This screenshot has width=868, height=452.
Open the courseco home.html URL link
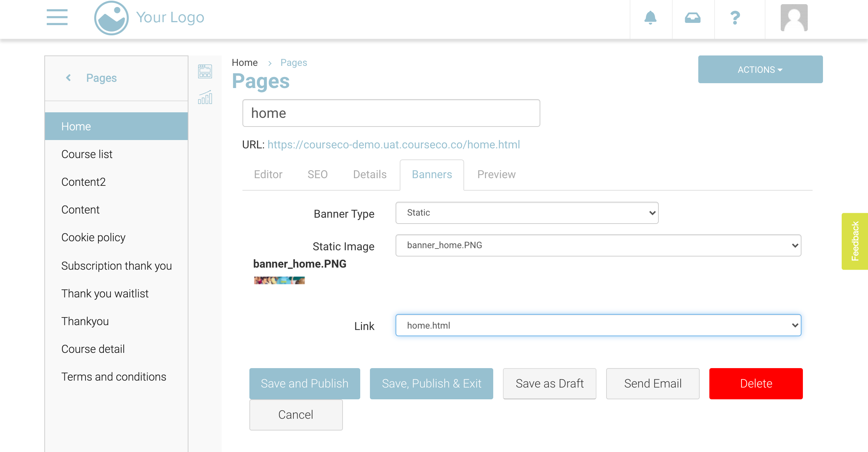point(393,145)
